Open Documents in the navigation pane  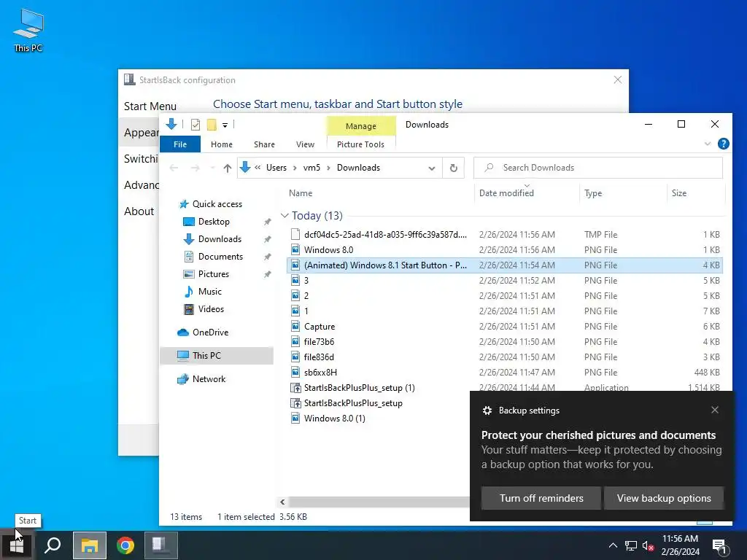pyautogui.click(x=220, y=256)
